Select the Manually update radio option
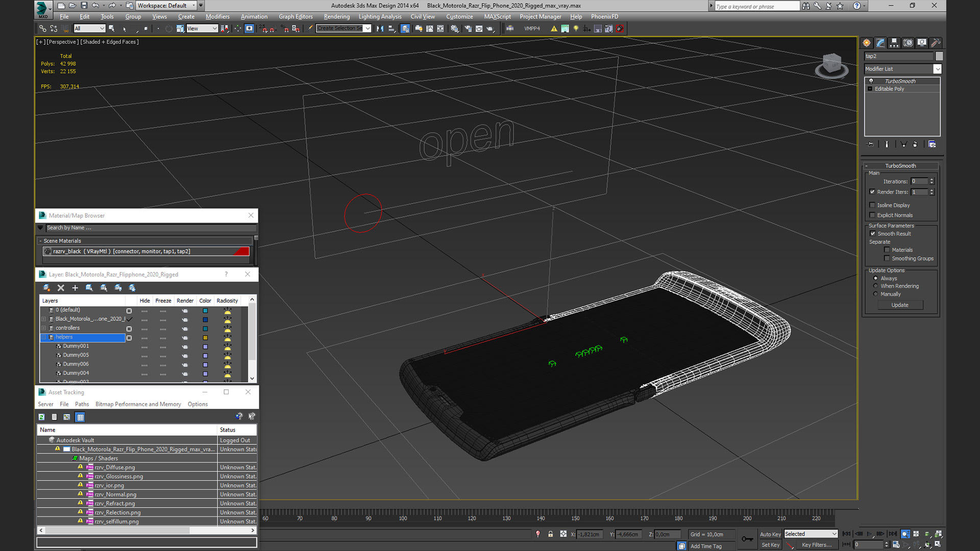 coord(876,294)
